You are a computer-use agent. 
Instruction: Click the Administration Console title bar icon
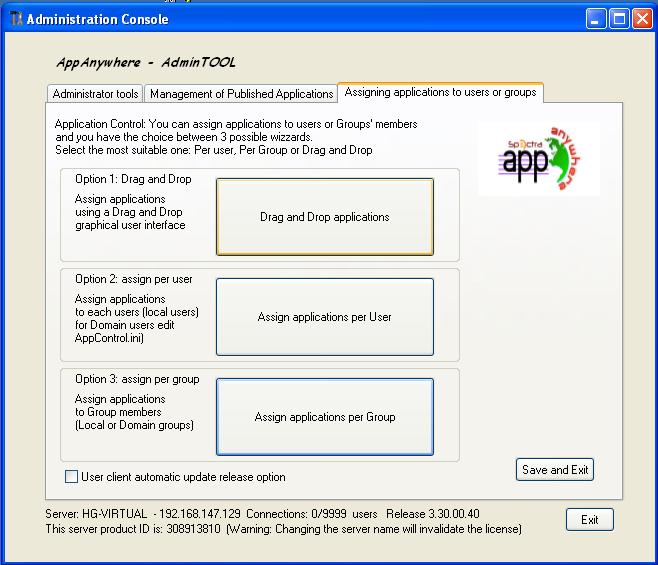point(12,19)
